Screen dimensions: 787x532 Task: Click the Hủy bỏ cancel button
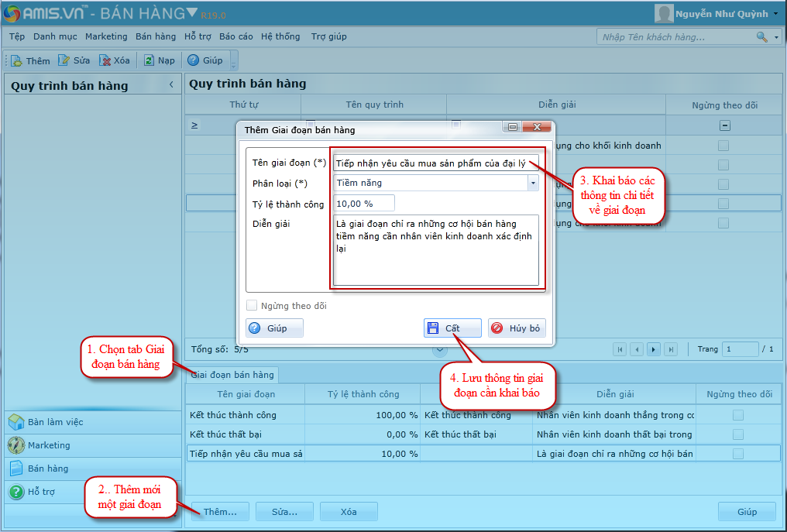(x=517, y=328)
